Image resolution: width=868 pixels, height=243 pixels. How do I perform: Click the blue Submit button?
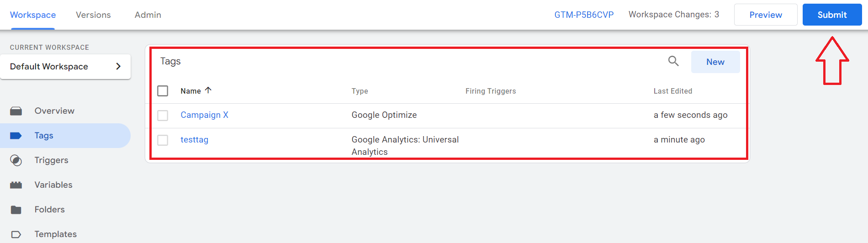tap(832, 15)
